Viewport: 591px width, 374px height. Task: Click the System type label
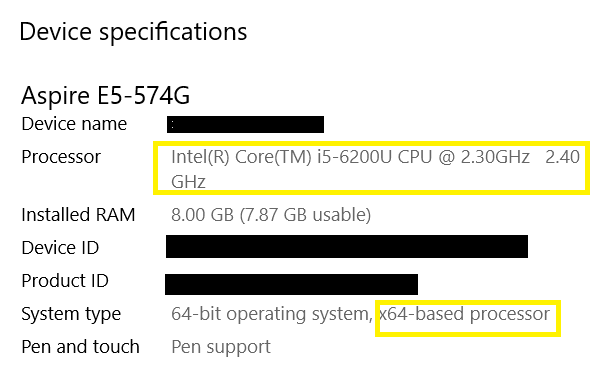(x=71, y=315)
